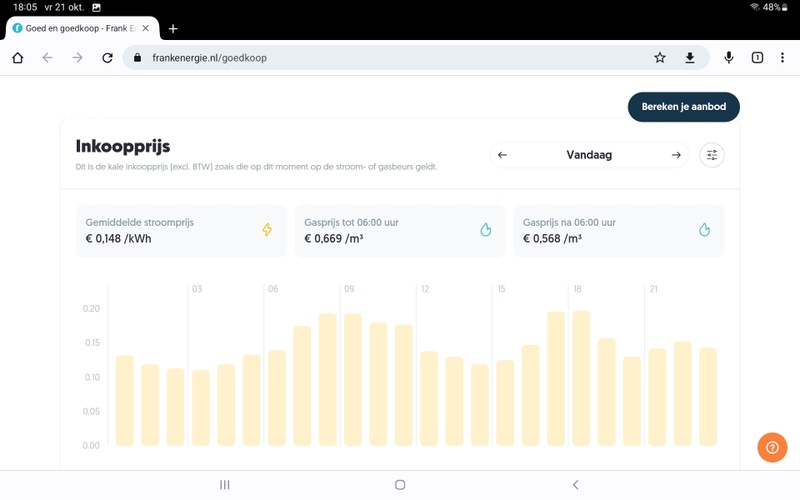Open the orange help question-mark button
Screen dimensions: 800x500
click(x=772, y=447)
